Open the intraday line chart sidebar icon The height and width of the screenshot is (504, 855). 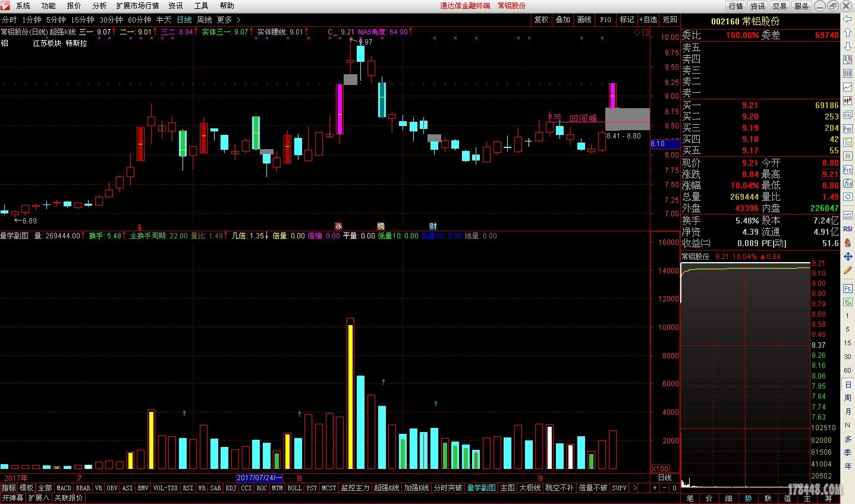pyautogui.click(x=848, y=87)
